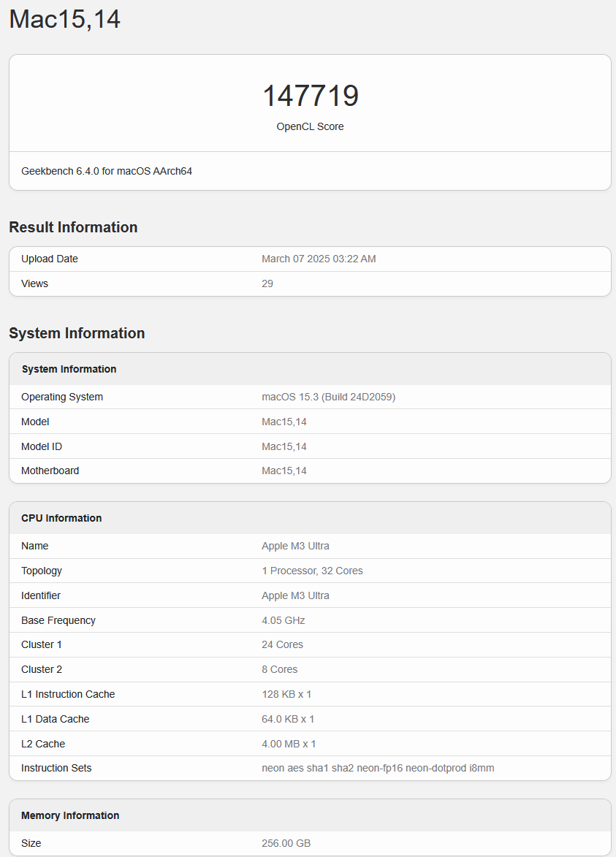The height and width of the screenshot is (857, 616).
Task: Click the Views row label
Action: click(x=34, y=283)
